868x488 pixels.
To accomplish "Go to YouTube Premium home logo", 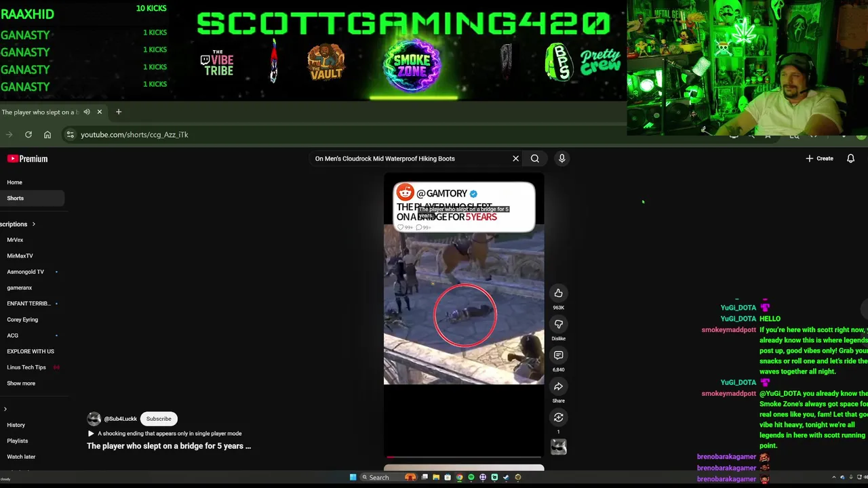I will 27,159.
